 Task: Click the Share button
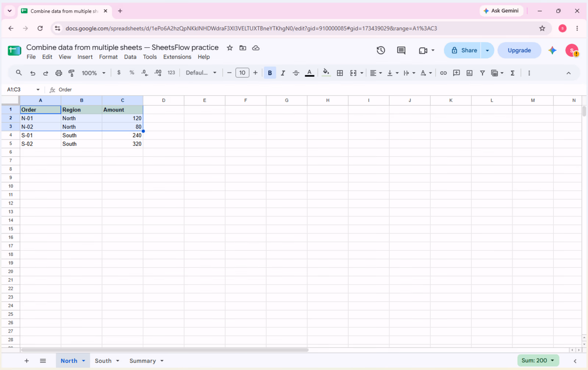[x=462, y=50]
